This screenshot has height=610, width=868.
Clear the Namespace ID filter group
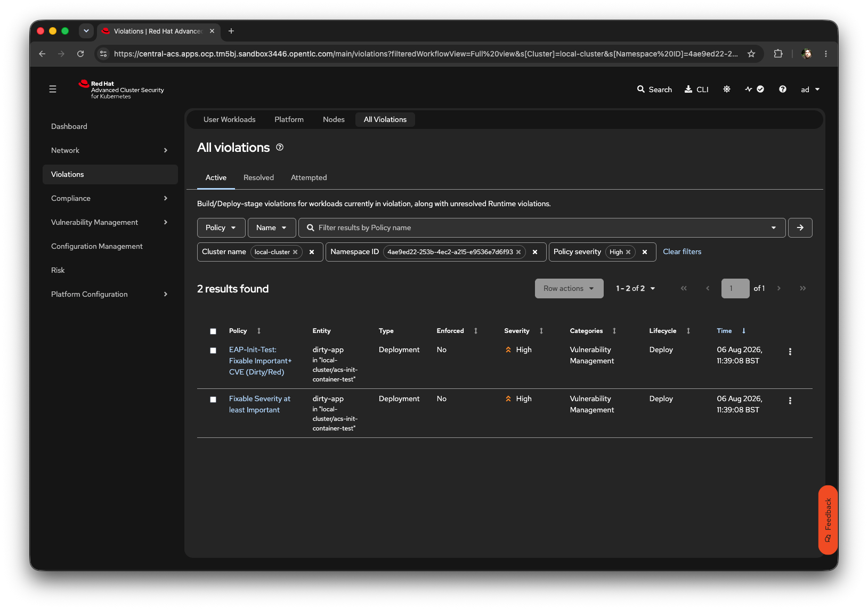coord(535,252)
